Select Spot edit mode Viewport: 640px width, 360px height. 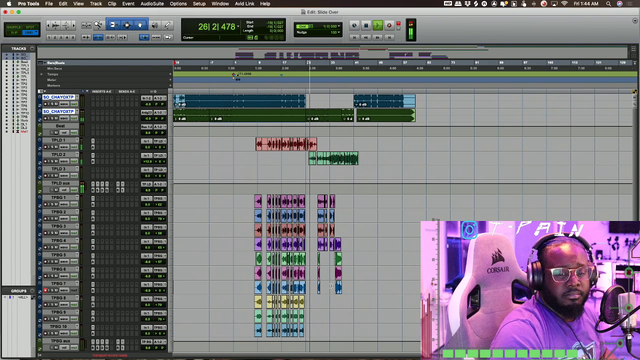31,27
